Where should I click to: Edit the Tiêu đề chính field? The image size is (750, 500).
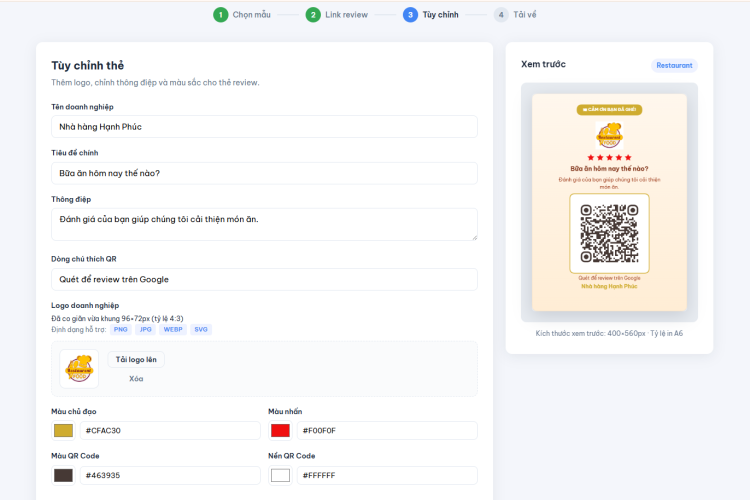click(x=264, y=173)
